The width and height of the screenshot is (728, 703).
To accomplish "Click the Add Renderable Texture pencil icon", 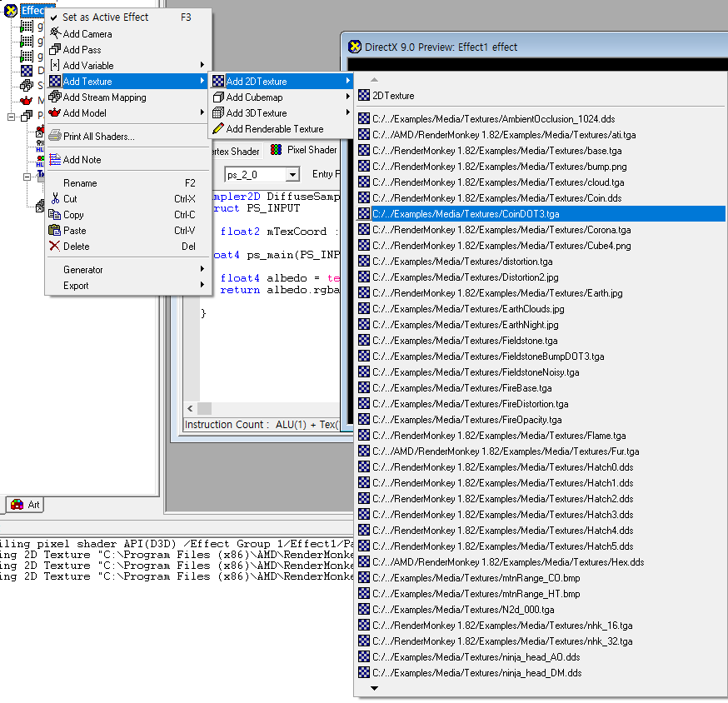I will (218, 128).
